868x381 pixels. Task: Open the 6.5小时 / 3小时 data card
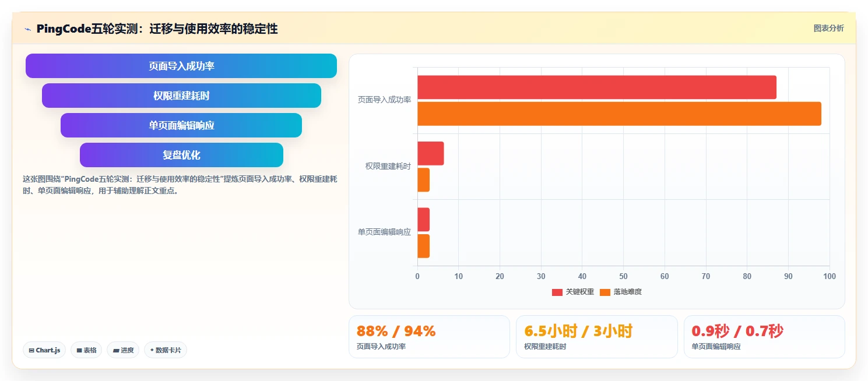597,337
